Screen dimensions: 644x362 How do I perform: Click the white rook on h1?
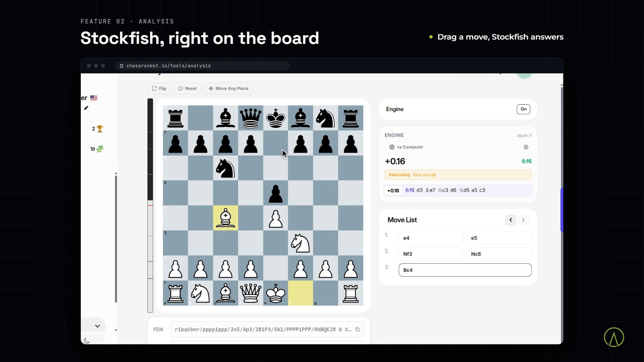click(x=351, y=293)
